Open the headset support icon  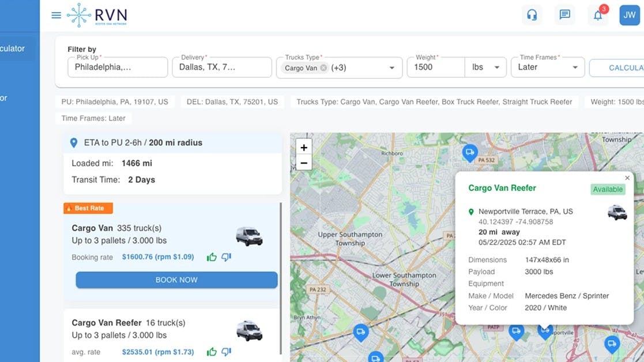[532, 14]
